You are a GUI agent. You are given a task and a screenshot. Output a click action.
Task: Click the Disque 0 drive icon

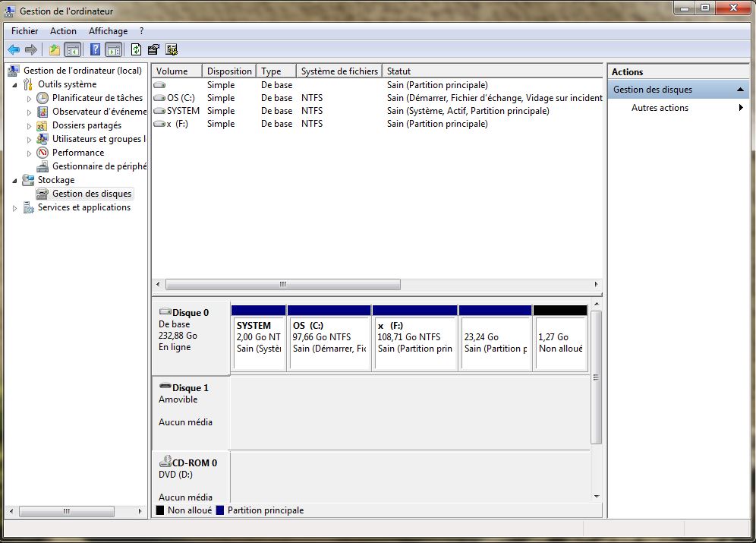tap(165, 311)
